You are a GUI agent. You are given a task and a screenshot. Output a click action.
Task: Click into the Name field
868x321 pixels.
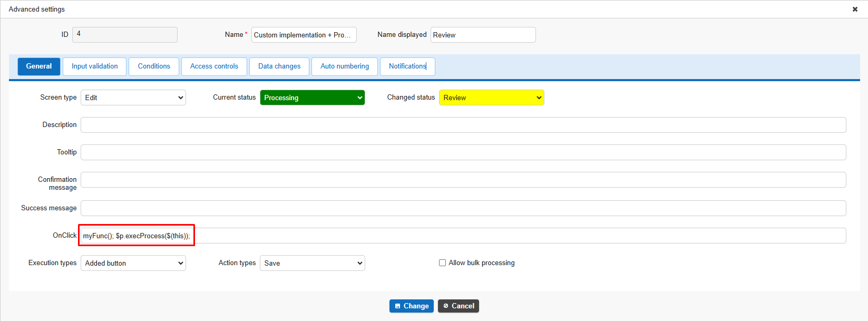pyautogui.click(x=304, y=35)
